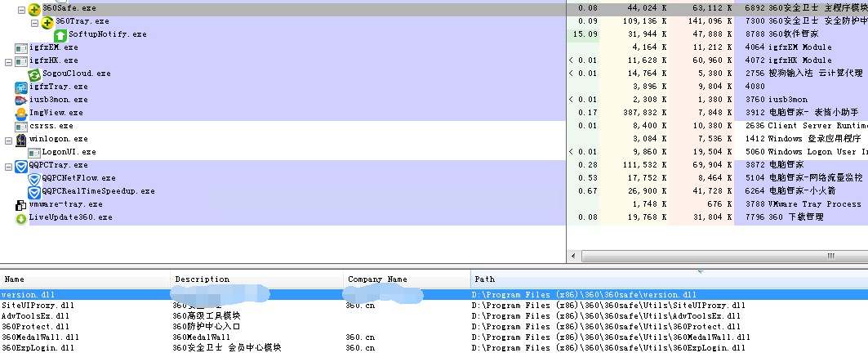Select the 360ExpLogin.dll entry
868x353 pixels.
[x=38, y=347]
